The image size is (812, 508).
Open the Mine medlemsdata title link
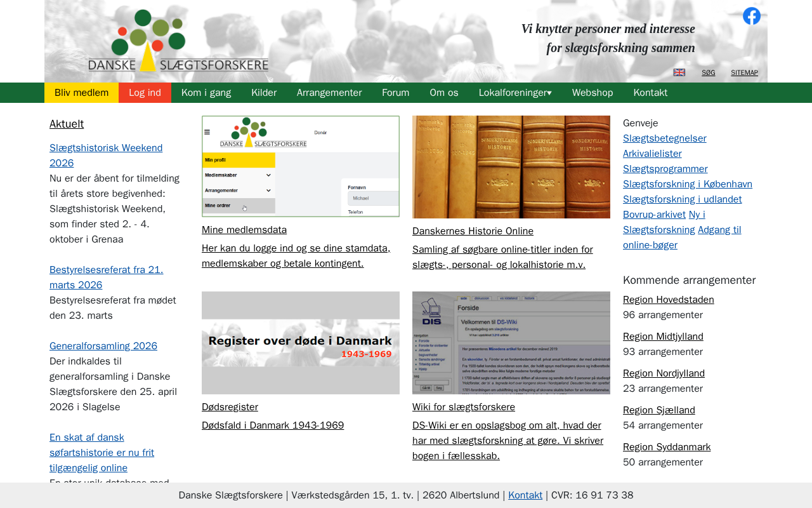[244, 230]
